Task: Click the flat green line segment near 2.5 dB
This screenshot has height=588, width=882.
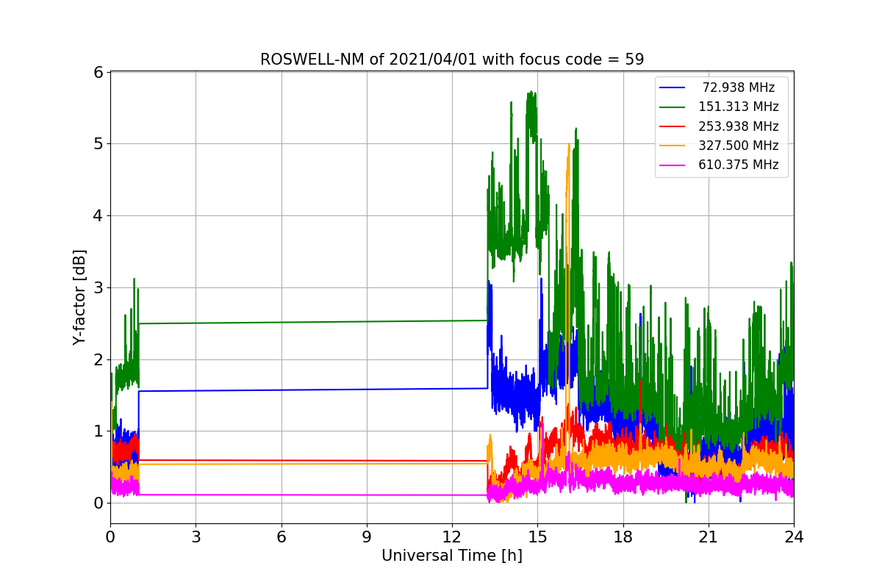Action: point(312,322)
